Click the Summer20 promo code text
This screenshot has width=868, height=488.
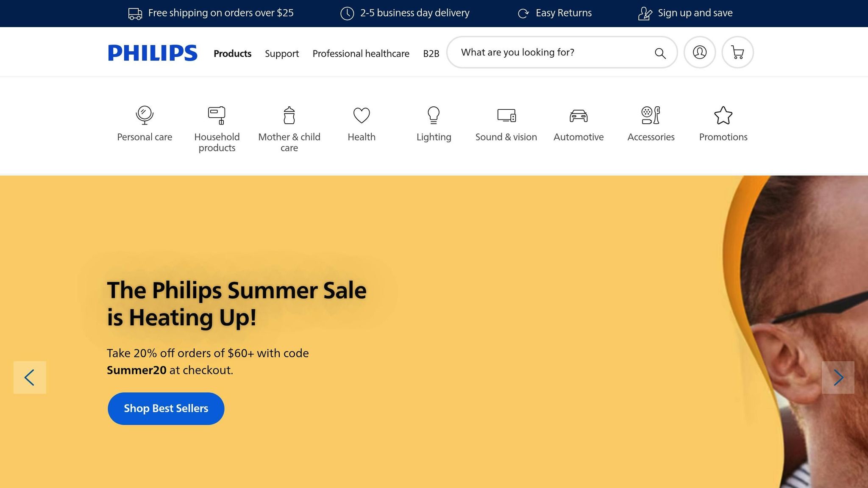click(136, 370)
